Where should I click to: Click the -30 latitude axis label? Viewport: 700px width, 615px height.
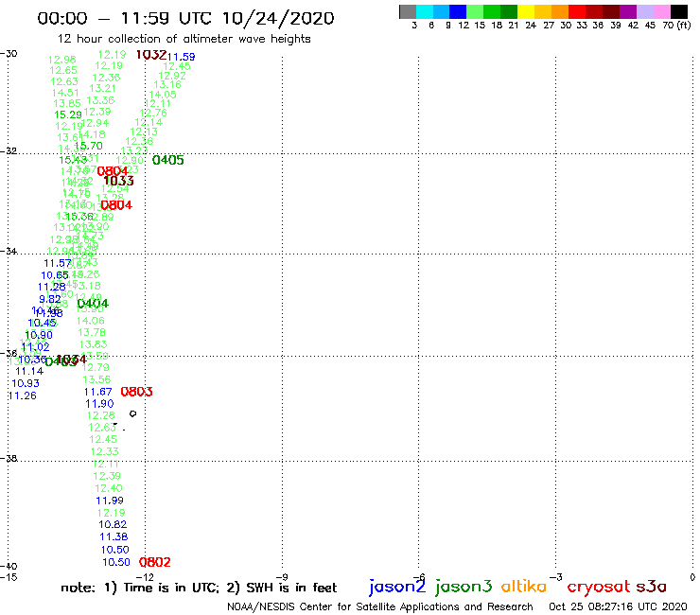point(9,54)
